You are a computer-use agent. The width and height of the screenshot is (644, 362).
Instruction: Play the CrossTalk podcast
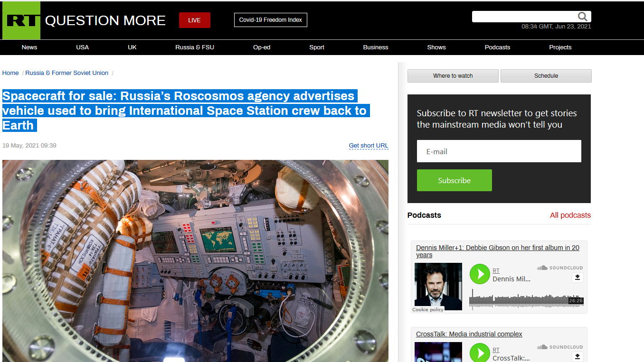pos(480,353)
